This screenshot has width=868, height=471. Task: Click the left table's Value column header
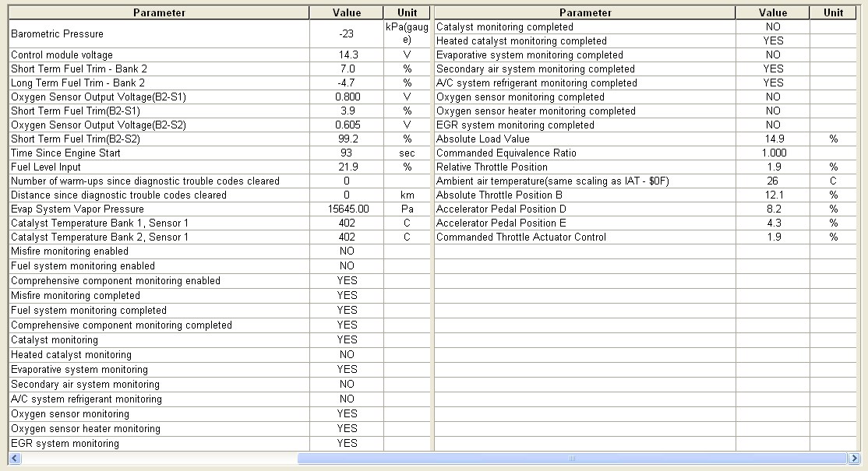[x=347, y=12]
